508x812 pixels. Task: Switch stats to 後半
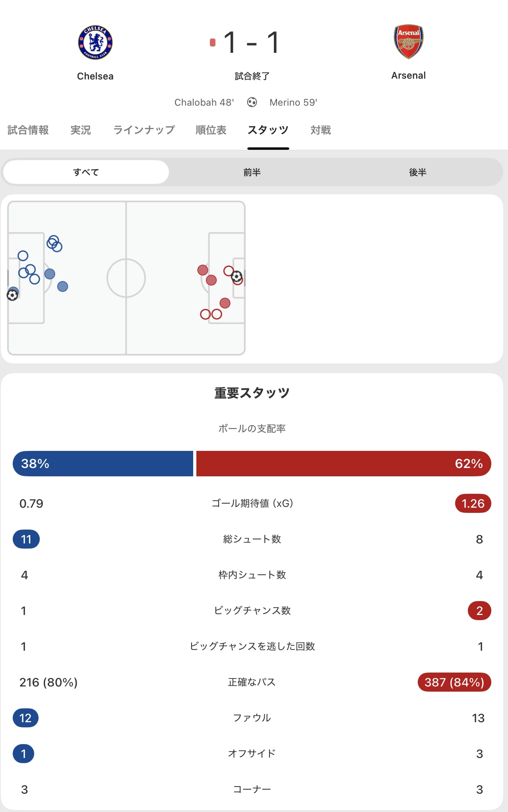(x=418, y=172)
